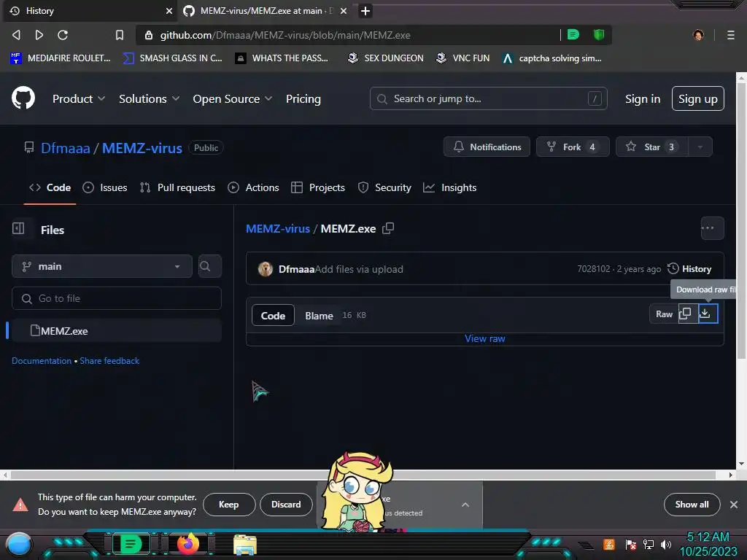Click the green shield extension icon

599,34
